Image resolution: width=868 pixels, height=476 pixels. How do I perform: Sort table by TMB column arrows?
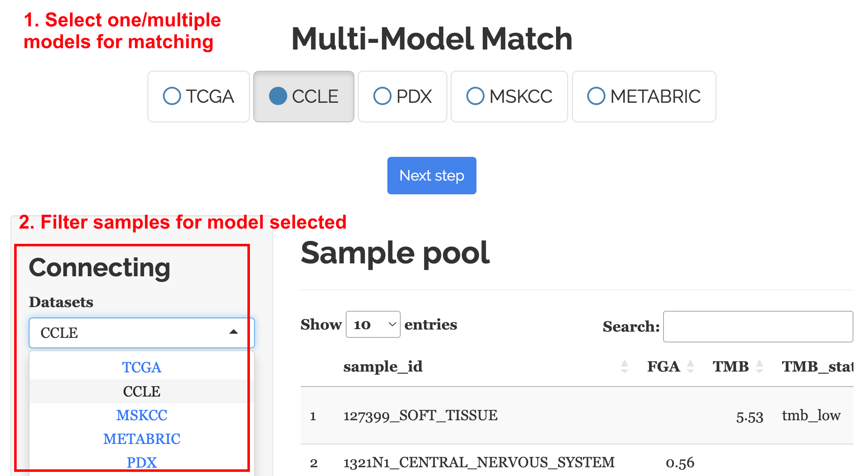click(759, 367)
